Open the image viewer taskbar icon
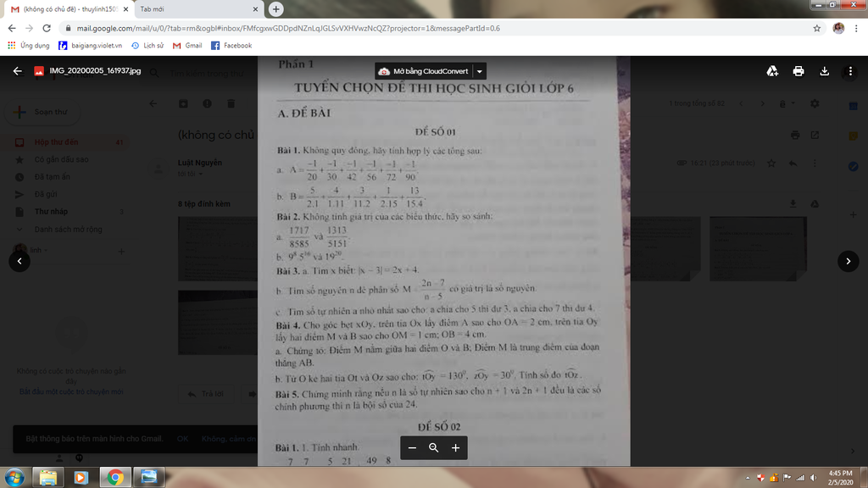The height and width of the screenshot is (488, 868). (149, 477)
